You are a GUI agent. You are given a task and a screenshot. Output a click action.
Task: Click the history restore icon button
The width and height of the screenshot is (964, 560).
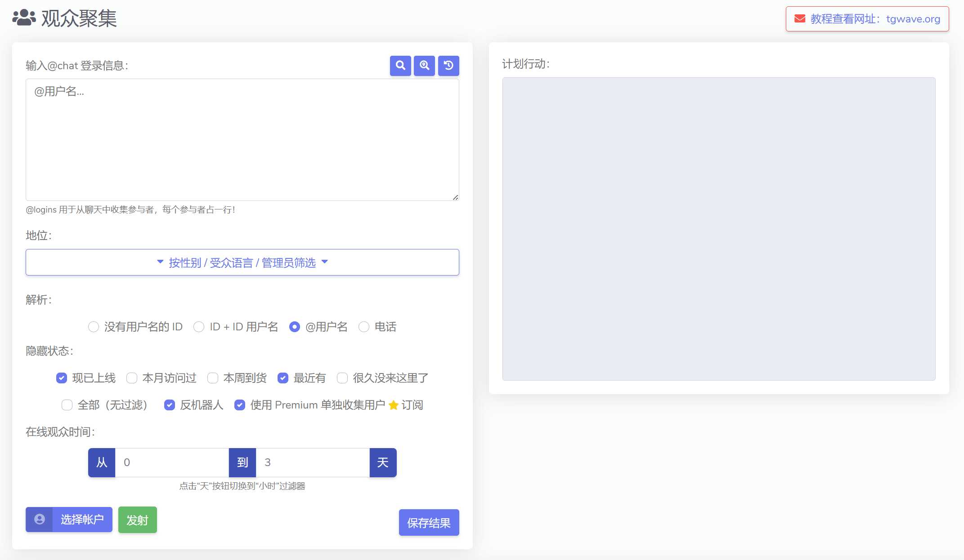pyautogui.click(x=448, y=66)
